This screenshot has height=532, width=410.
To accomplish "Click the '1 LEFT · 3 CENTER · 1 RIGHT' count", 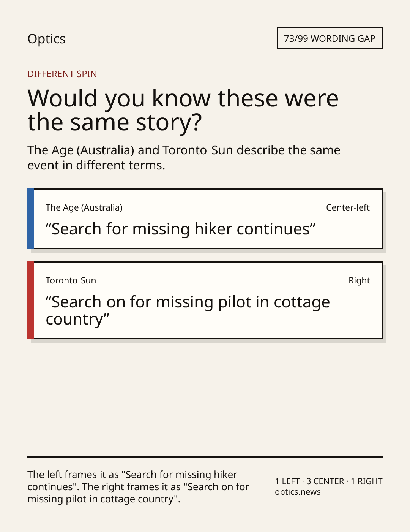I will point(329,481).
